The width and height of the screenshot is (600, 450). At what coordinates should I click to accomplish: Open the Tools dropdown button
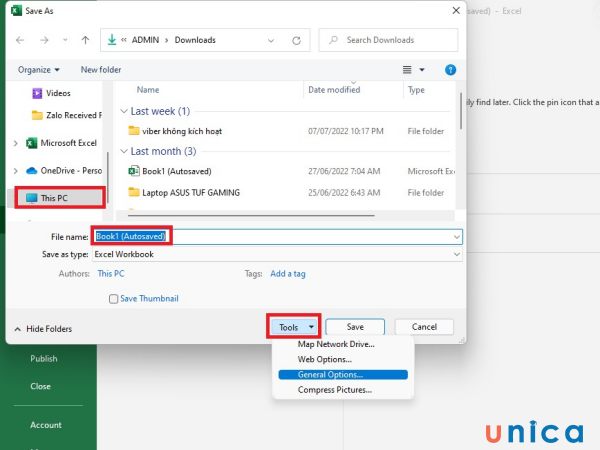pyautogui.click(x=293, y=327)
